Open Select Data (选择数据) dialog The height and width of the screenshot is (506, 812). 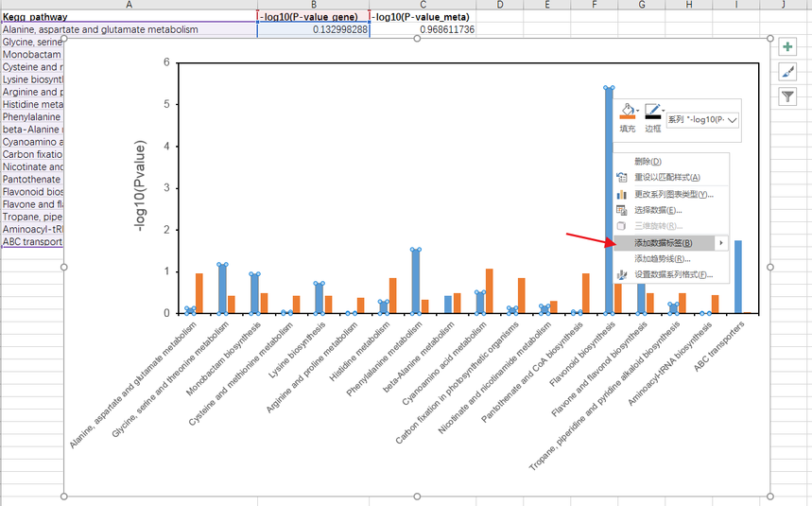[x=658, y=210]
